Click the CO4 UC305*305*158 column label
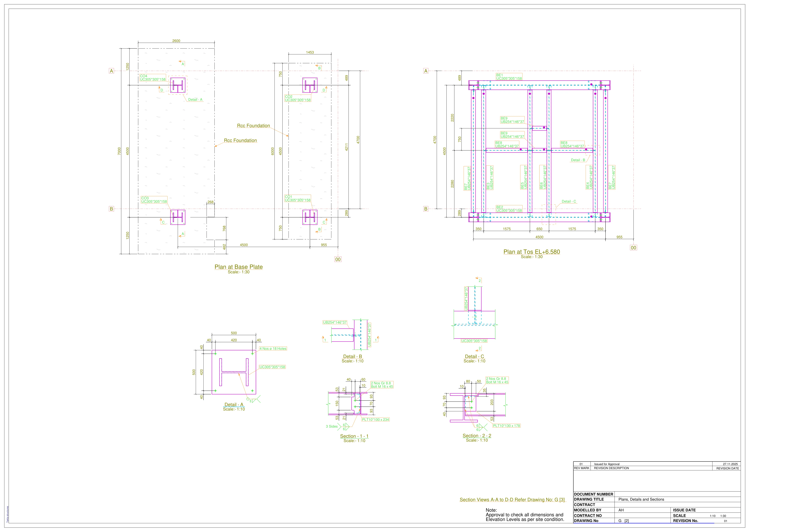 coord(153,78)
